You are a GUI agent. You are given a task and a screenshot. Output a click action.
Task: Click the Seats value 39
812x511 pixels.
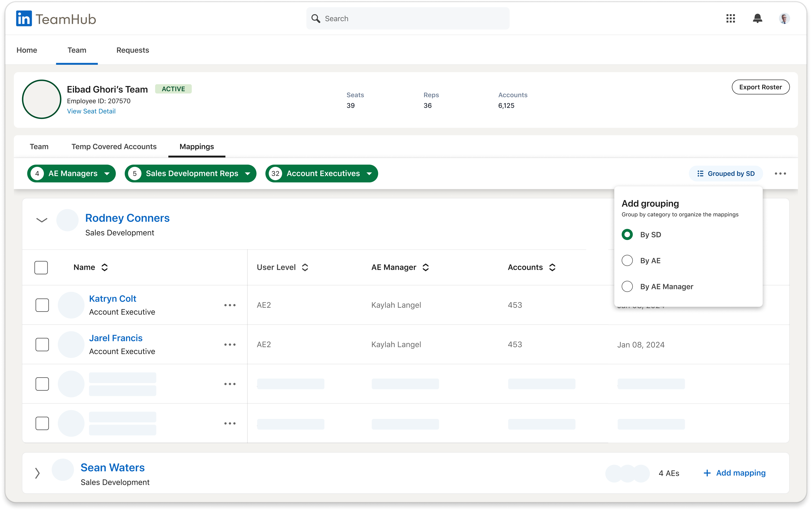coord(350,106)
